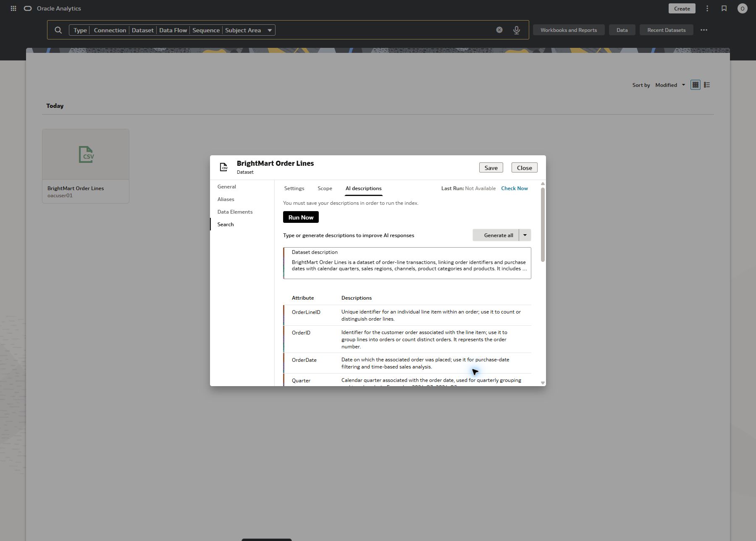Expand the search type filter dropdown
Viewport: 756px width, 541px height.
click(x=270, y=30)
